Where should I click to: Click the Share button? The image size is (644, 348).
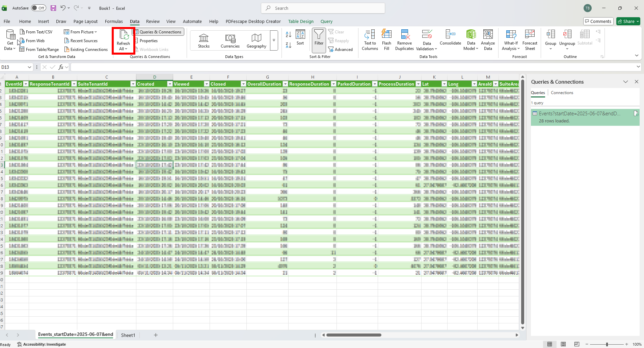tap(628, 21)
